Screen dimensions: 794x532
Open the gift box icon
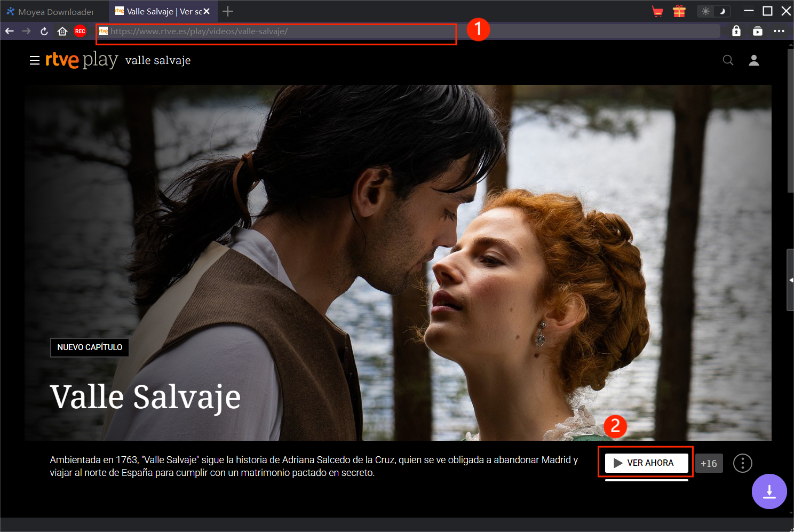coord(679,11)
